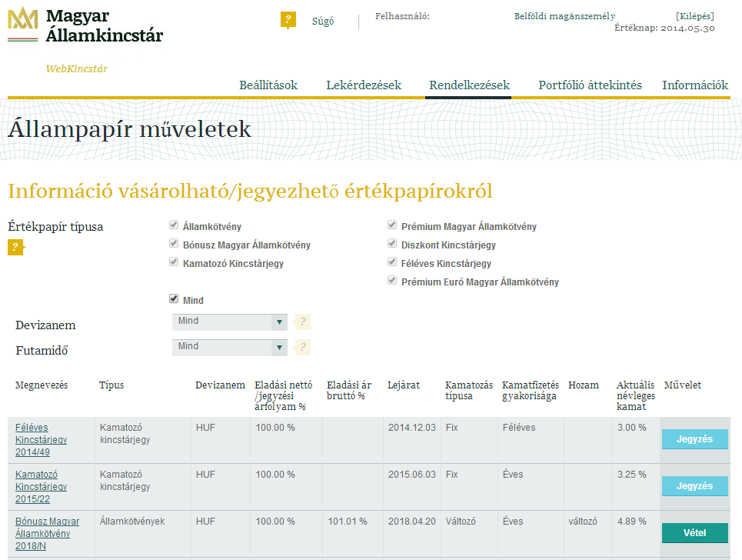The image size is (742, 560).
Task: Open the Lekérdezések menu
Action: pyautogui.click(x=364, y=85)
